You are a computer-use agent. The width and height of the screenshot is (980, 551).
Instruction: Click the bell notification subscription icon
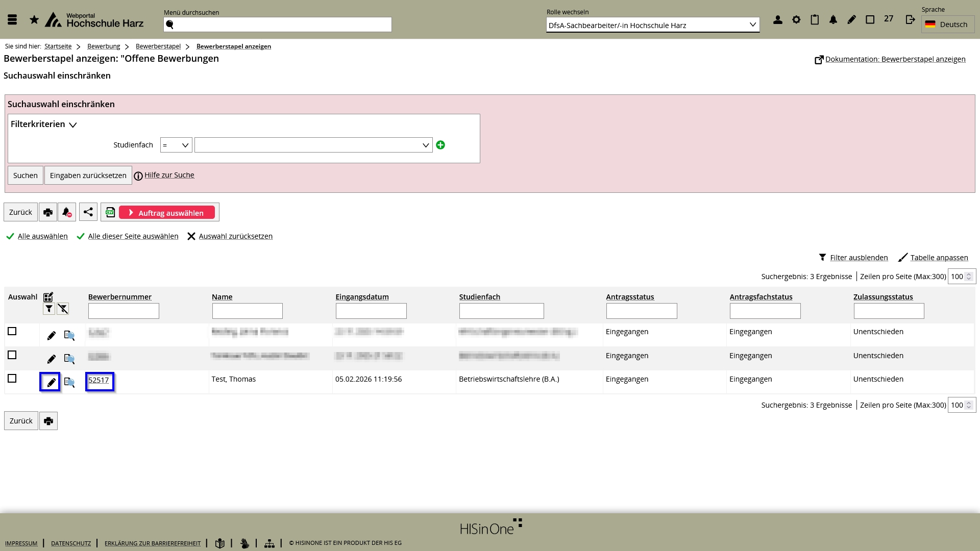click(x=67, y=212)
